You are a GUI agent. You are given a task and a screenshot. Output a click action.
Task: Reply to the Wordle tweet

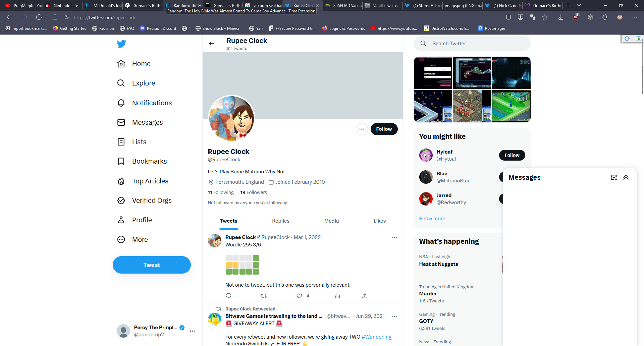tap(229, 296)
